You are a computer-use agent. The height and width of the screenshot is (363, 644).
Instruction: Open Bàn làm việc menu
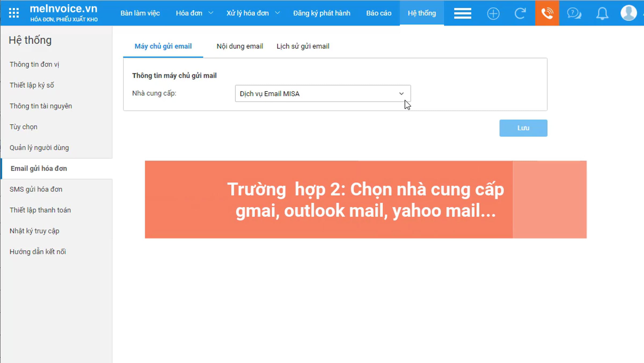click(x=140, y=13)
